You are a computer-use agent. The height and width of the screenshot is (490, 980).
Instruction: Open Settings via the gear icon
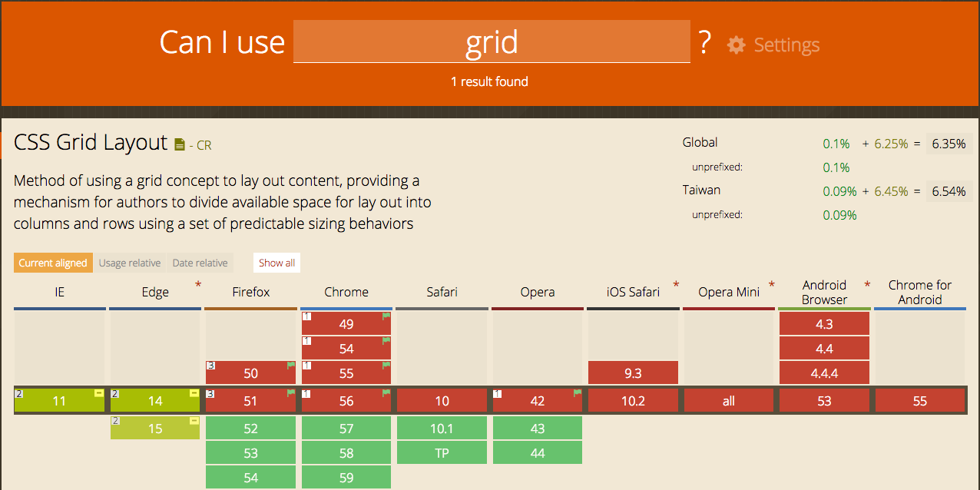click(736, 45)
